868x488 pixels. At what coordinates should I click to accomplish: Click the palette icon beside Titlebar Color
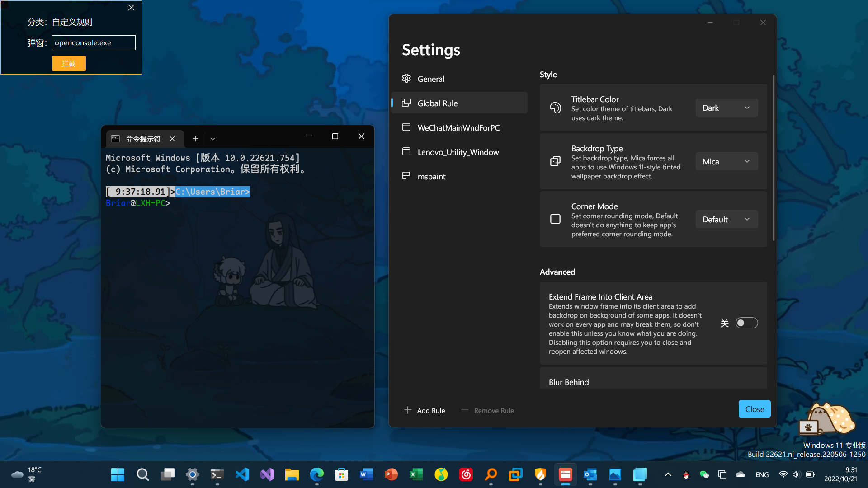tap(556, 108)
